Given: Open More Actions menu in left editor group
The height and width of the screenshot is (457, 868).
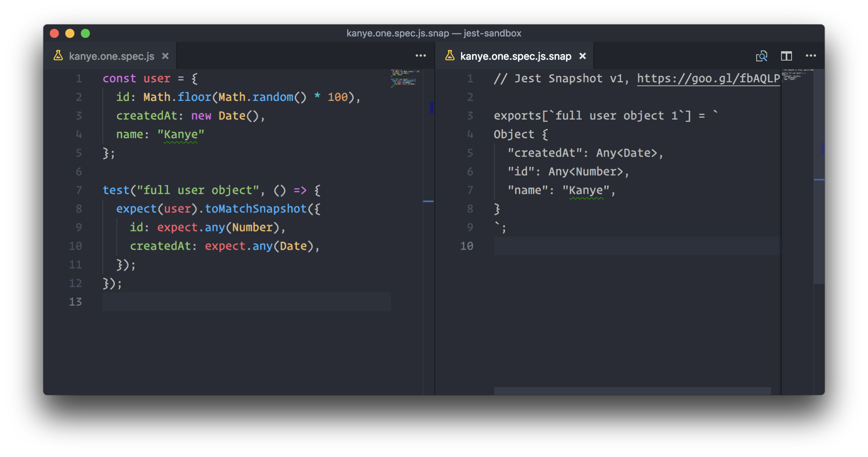Looking at the screenshot, I should click(x=420, y=56).
